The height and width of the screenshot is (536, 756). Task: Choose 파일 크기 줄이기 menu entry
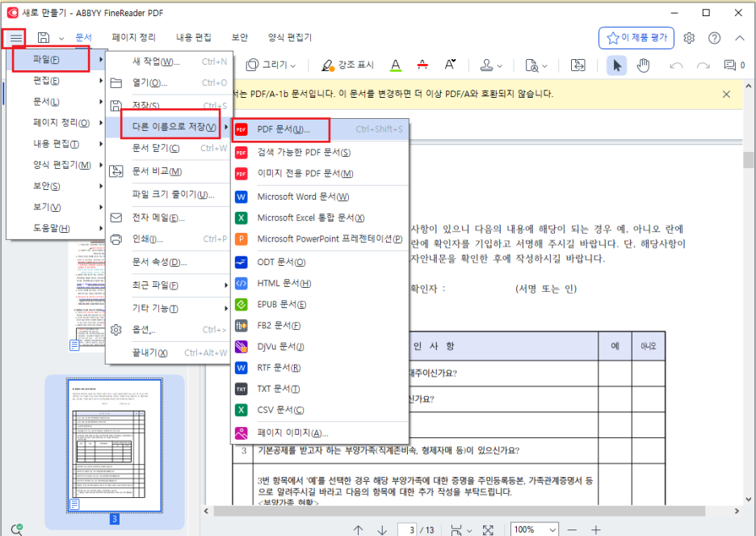pyautogui.click(x=169, y=194)
